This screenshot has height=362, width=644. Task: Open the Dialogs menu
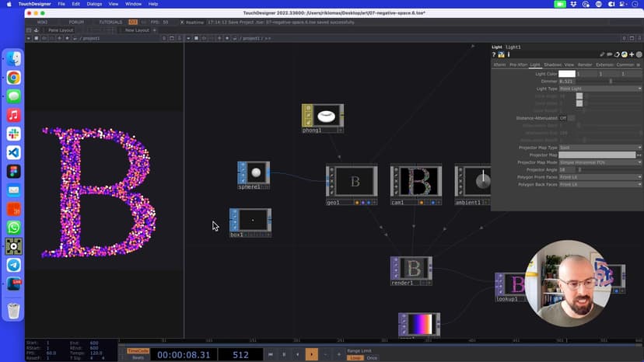click(94, 4)
